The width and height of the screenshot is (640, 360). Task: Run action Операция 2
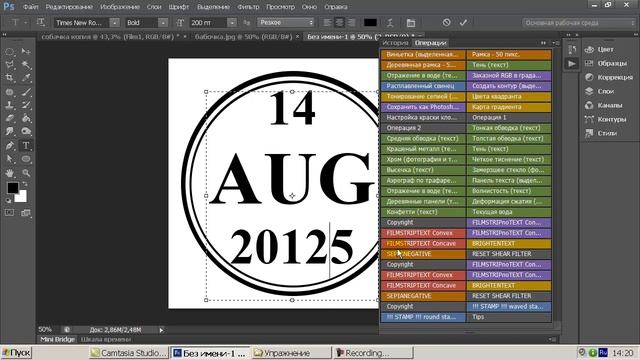tap(423, 128)
